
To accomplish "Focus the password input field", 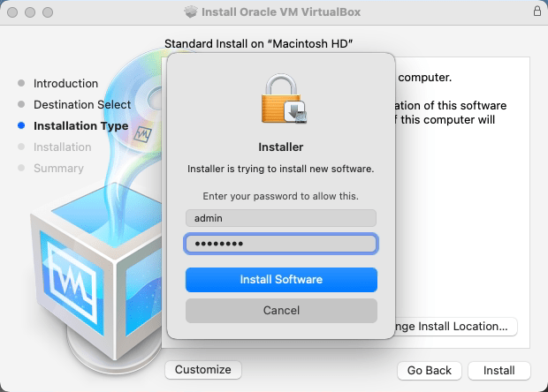I will pos(281,244).
